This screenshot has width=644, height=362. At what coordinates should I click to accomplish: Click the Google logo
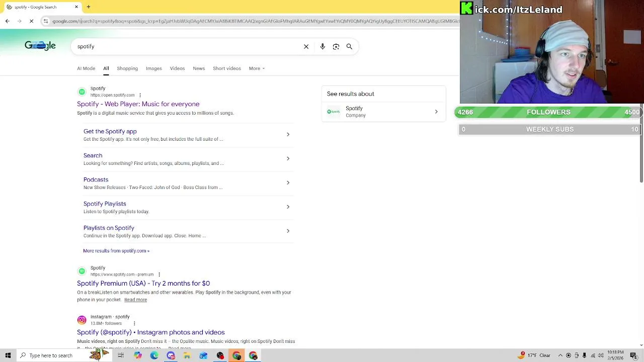tap(40, 46)
